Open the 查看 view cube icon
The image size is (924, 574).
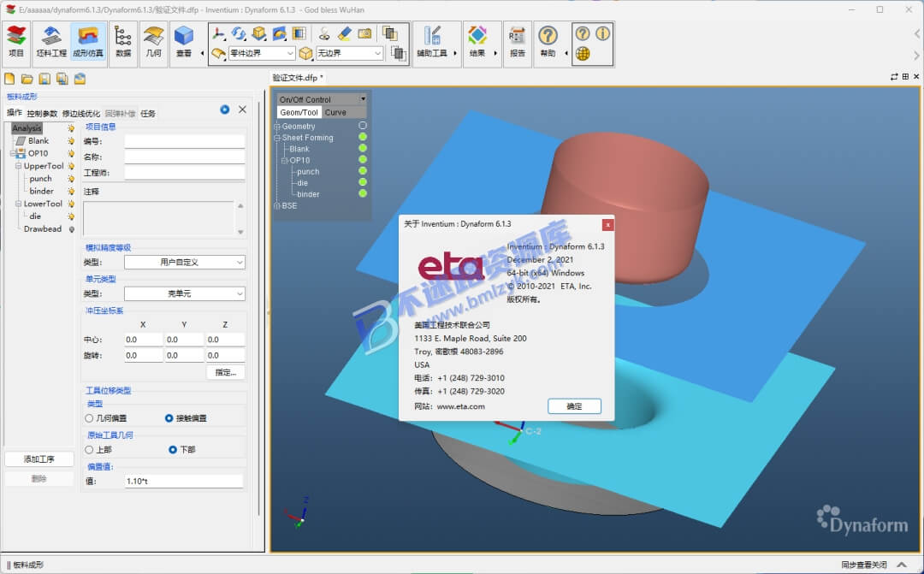point(184,43)
